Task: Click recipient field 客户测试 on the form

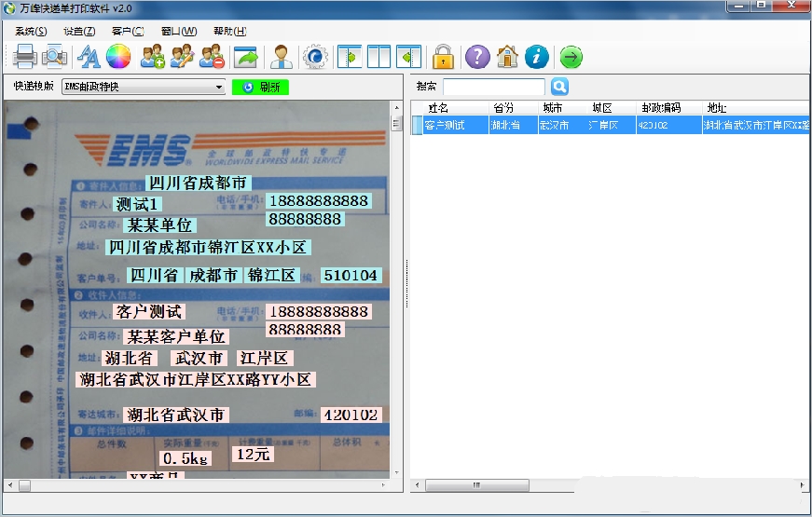Action: 149,311
